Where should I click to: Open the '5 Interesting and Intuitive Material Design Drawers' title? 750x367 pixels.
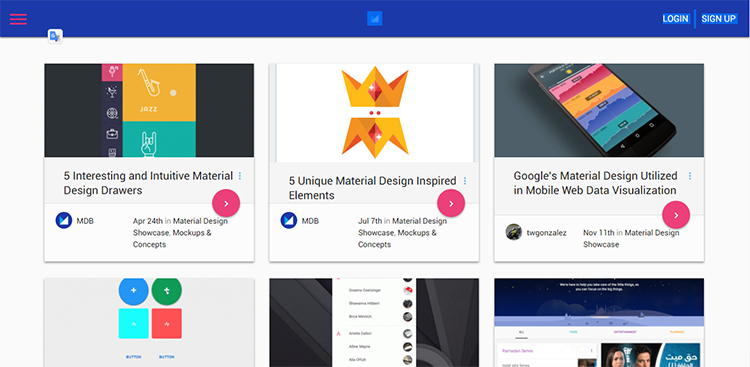(148, 183)
